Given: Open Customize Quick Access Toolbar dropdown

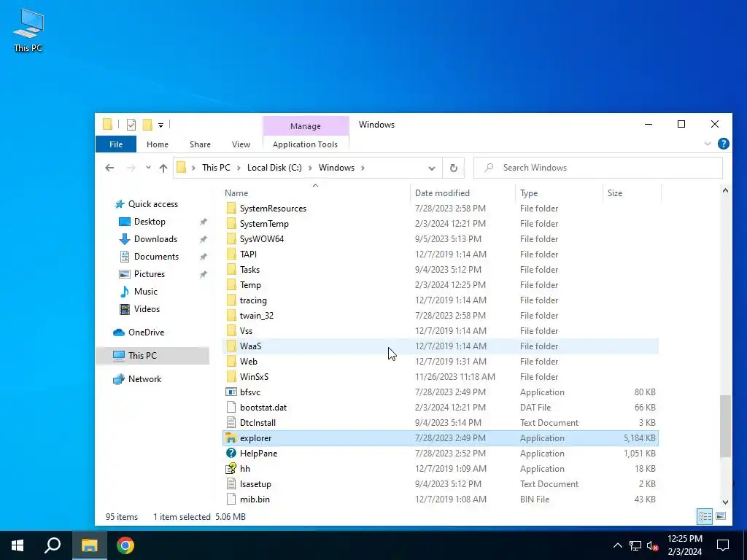Looking at the screenshot, I should (x=161, y=125).
